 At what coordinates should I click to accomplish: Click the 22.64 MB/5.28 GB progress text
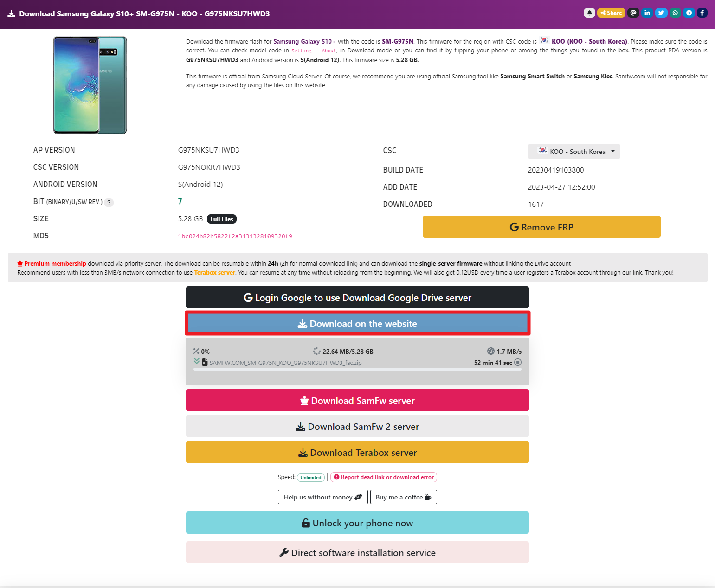tap(348, 352)
